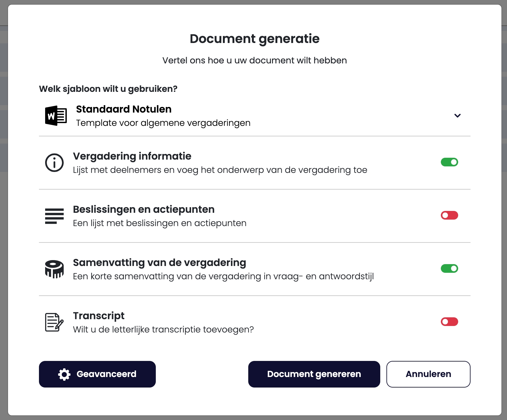Open the Standaard Notulen template selector

point(124,109)
